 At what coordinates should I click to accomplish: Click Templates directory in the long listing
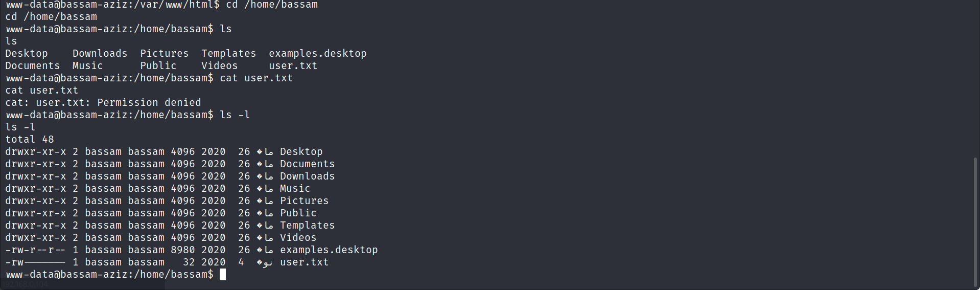(x=307, y=226)
